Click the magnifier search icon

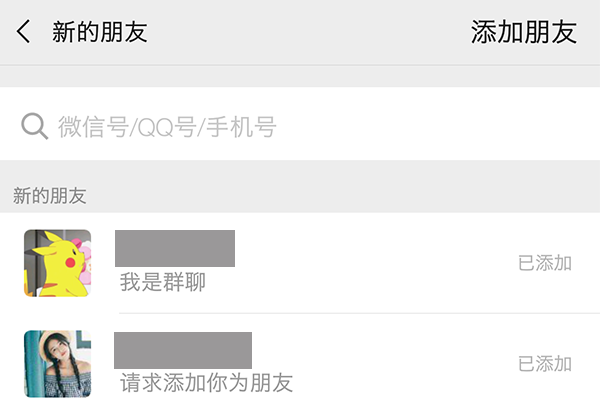[34, 126]
